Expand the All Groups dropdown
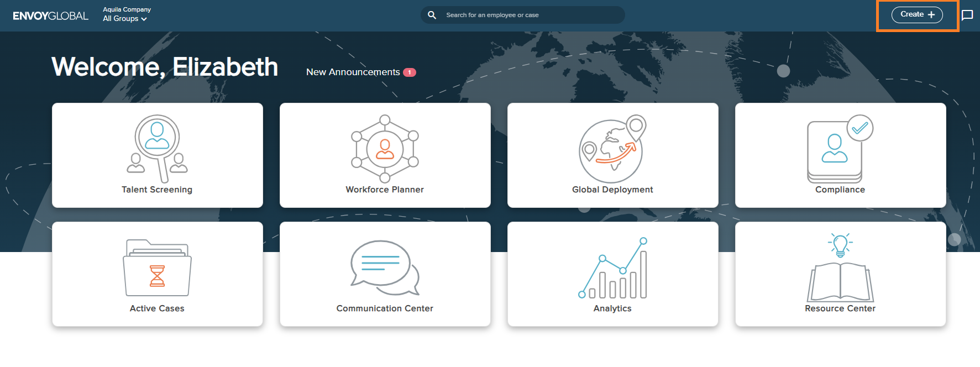 (x=124, y=19)
